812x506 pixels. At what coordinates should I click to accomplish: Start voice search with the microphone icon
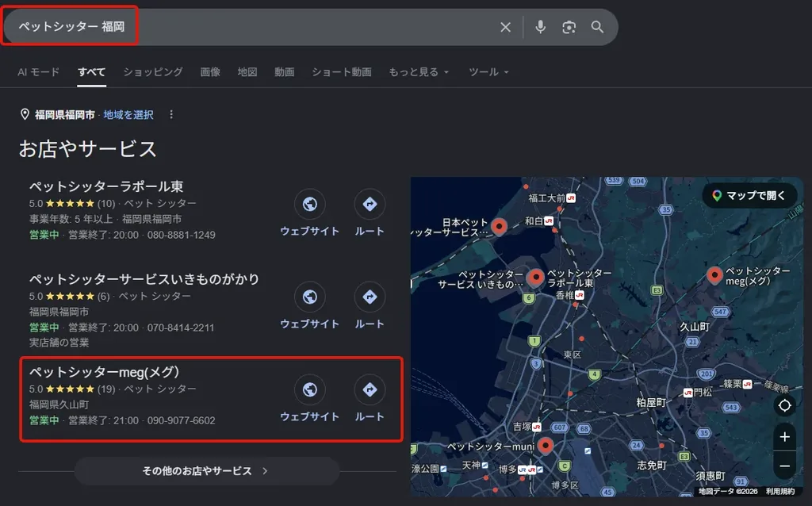(540, 27)
